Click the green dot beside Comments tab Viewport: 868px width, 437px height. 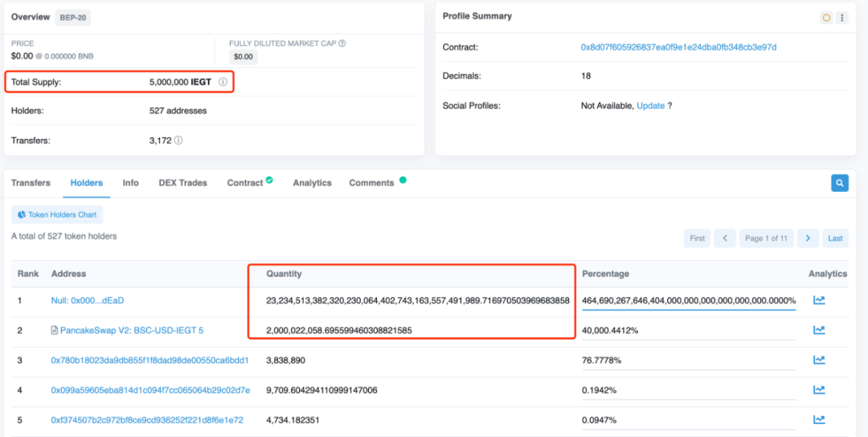[x=403, y=180]
